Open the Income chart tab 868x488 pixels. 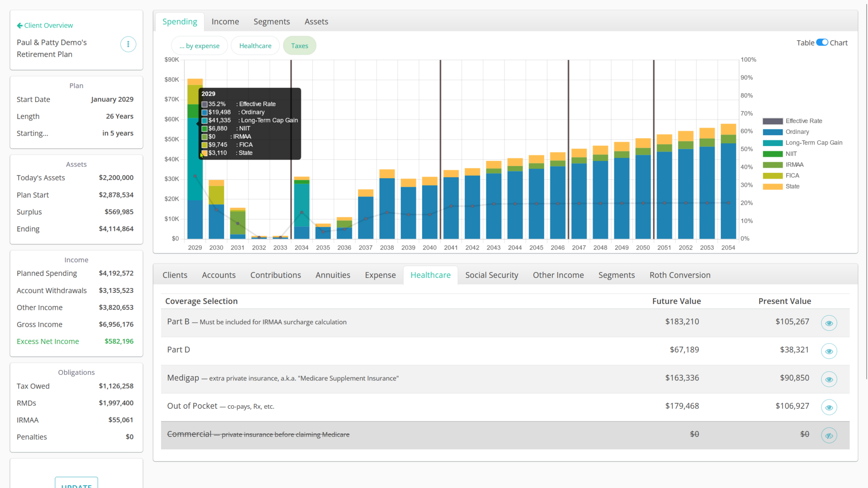[225, 22]
